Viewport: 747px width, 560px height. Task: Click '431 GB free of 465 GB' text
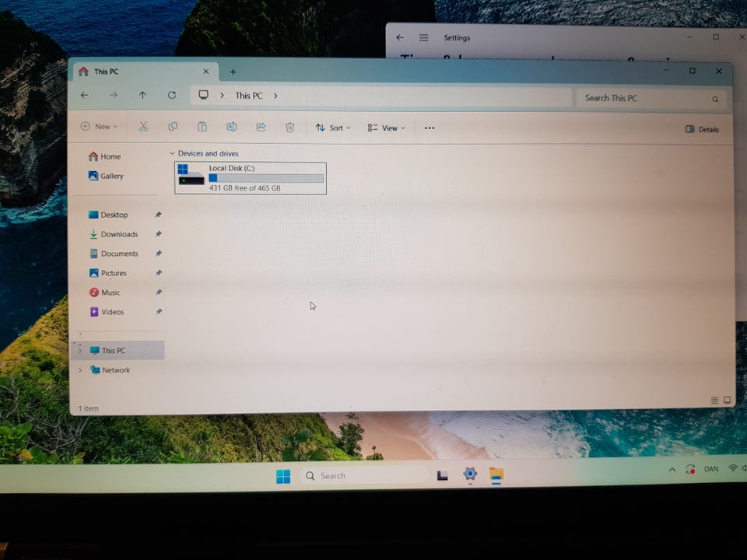pos(245,188)
